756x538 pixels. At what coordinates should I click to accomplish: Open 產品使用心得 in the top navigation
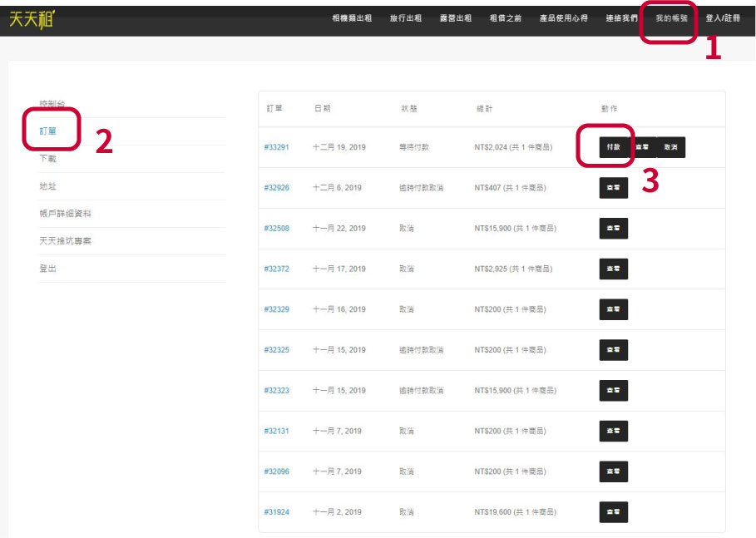point(564,18)
